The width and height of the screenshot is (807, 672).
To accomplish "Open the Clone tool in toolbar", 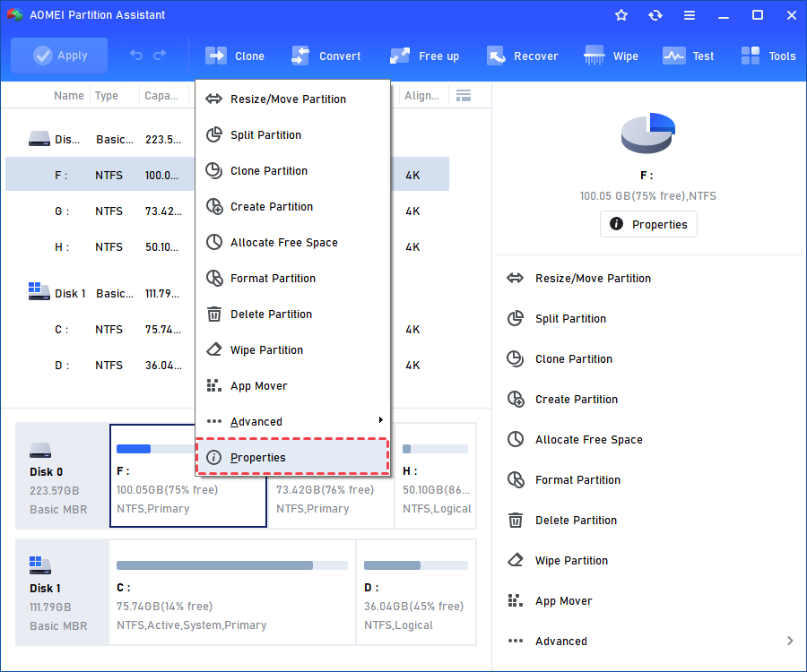I will 235,56.
